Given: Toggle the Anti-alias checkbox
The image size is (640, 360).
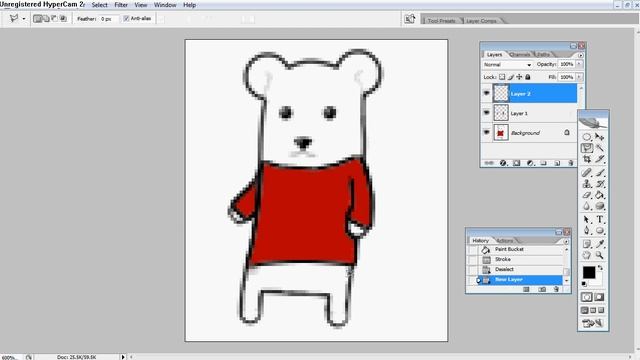Looking at the screenshot, I should [x=126, y=18].
